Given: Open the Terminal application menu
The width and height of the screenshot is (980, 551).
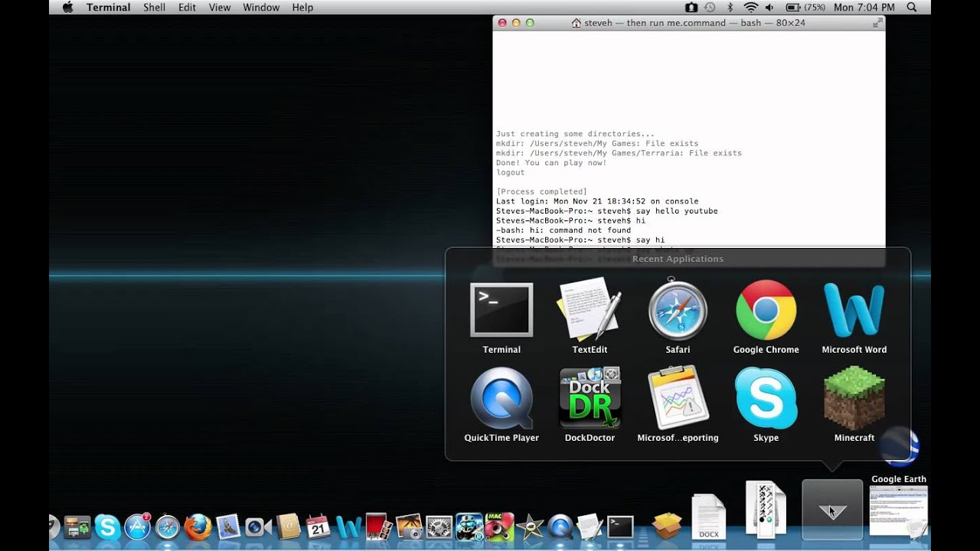Looking at the screenshot, I should [x=108, y=7].
